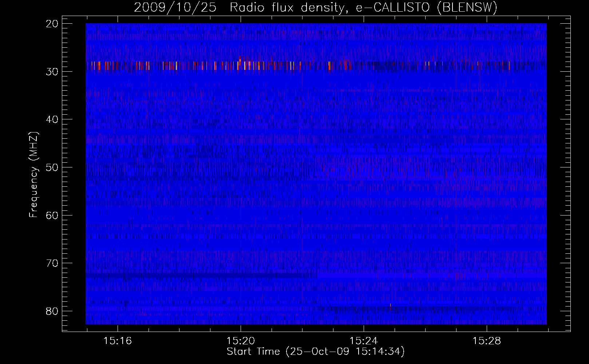Click the 15:20 time tick label
The image size is (589, 364).
click(241, 341)
